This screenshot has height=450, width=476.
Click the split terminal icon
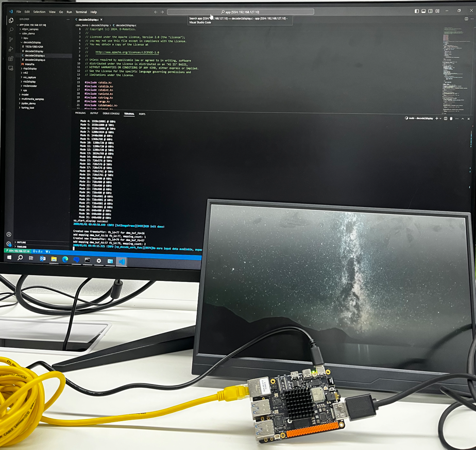tap(446, 119)
